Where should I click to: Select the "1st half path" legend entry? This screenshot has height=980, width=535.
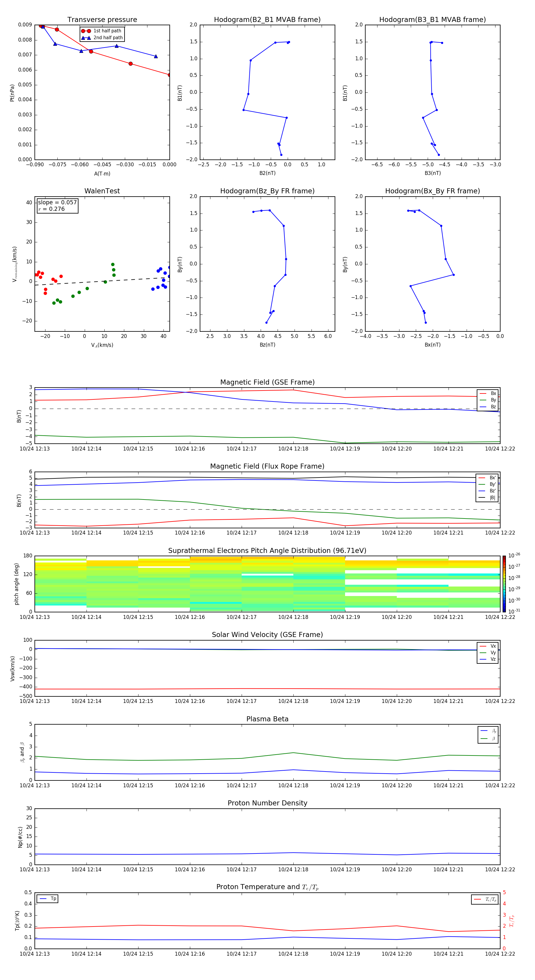click(x=102, y=31)
